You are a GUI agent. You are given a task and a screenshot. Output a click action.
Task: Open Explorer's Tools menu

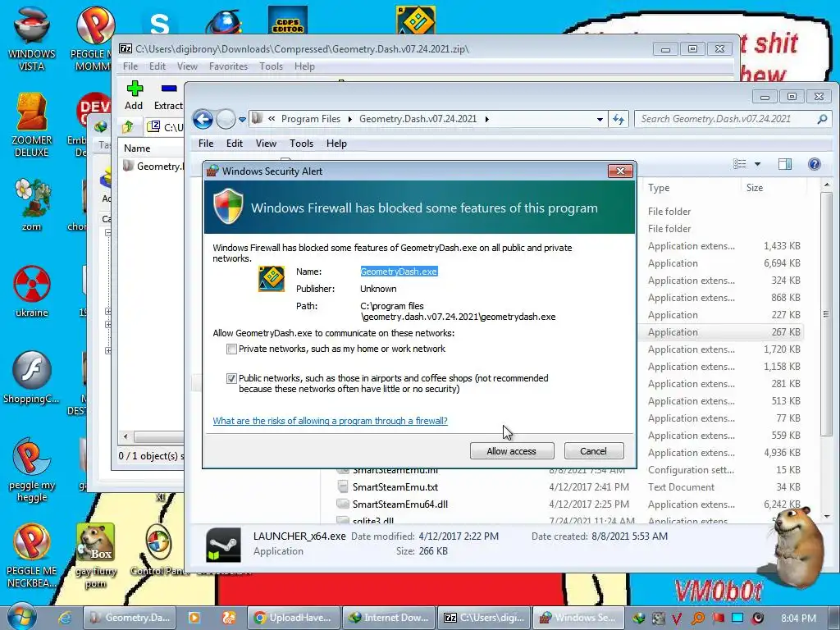coord(301,144)
